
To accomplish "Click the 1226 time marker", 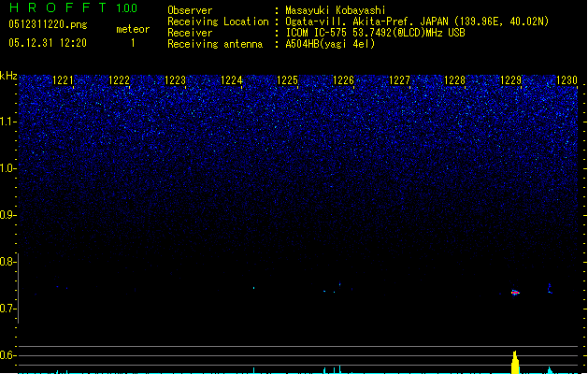I will pyautogui.click(x=343, y=80).
